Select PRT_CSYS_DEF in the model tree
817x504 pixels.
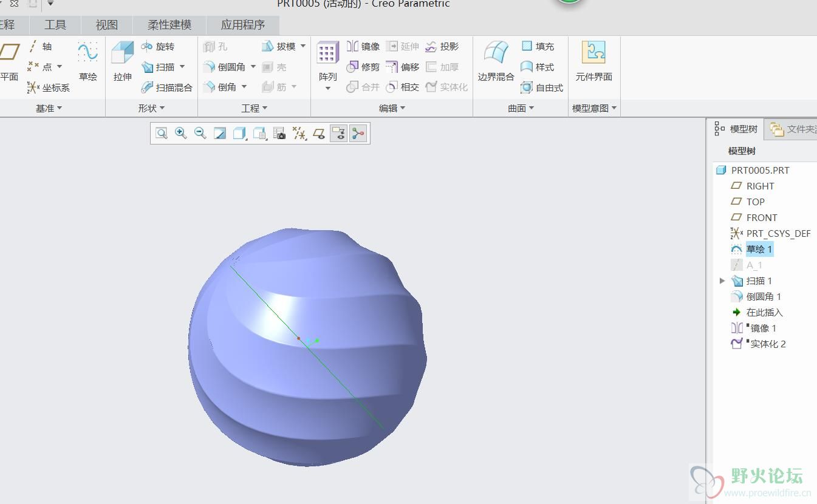(x=771, y=233)
